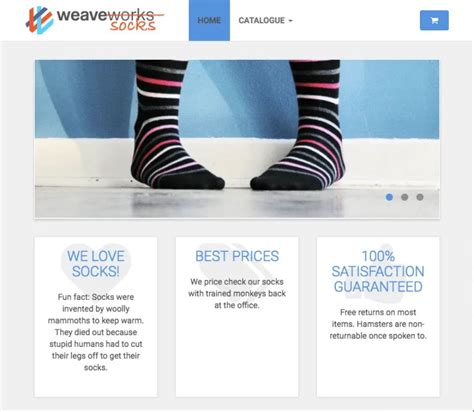
Task: Click the thumbs-up icon behind Satisfaction Guaranteed
Action: (x=378, y=273)
